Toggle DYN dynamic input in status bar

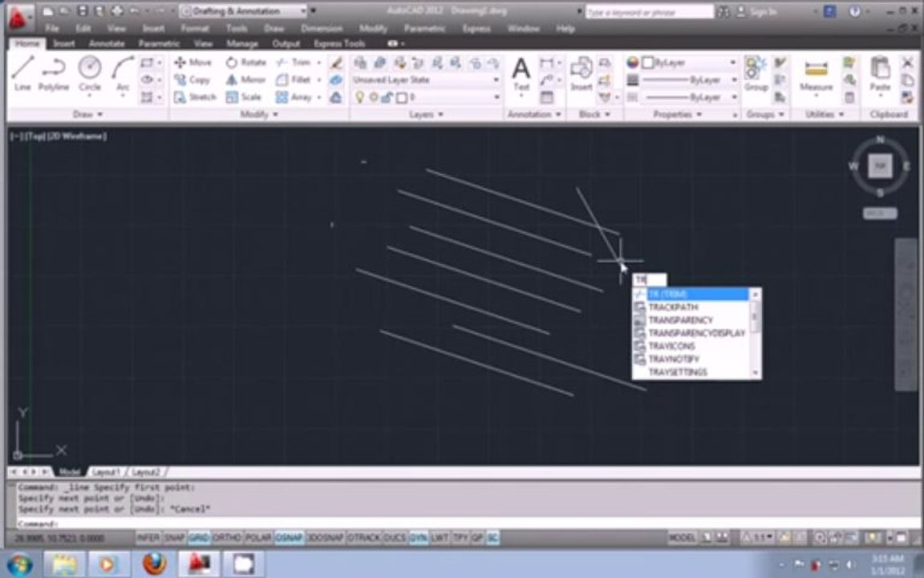[x=419, y=538]
